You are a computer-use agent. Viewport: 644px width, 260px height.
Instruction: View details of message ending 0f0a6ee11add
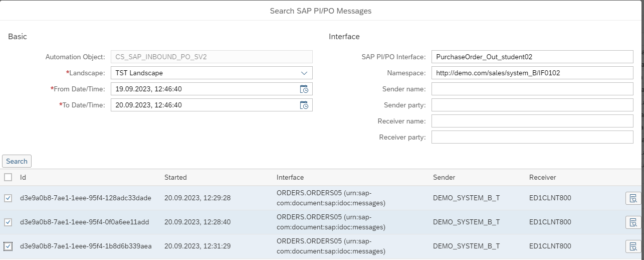(x=633, y=222)
